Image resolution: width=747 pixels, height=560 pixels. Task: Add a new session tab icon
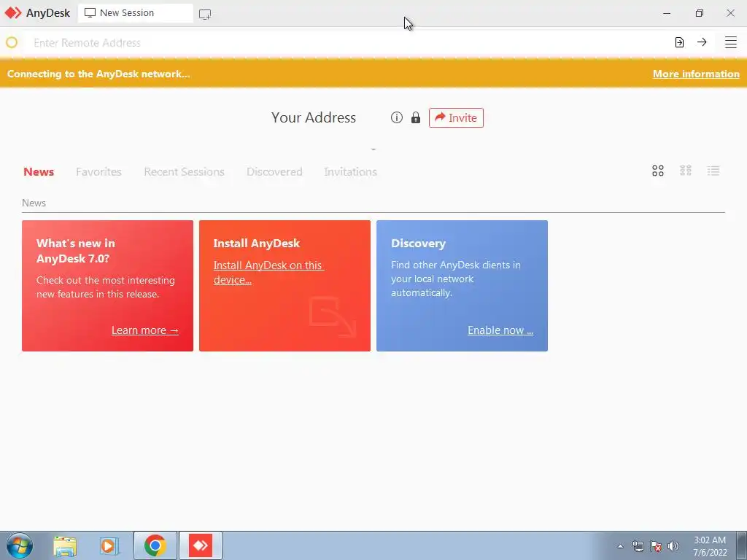(x=205, y=15)
